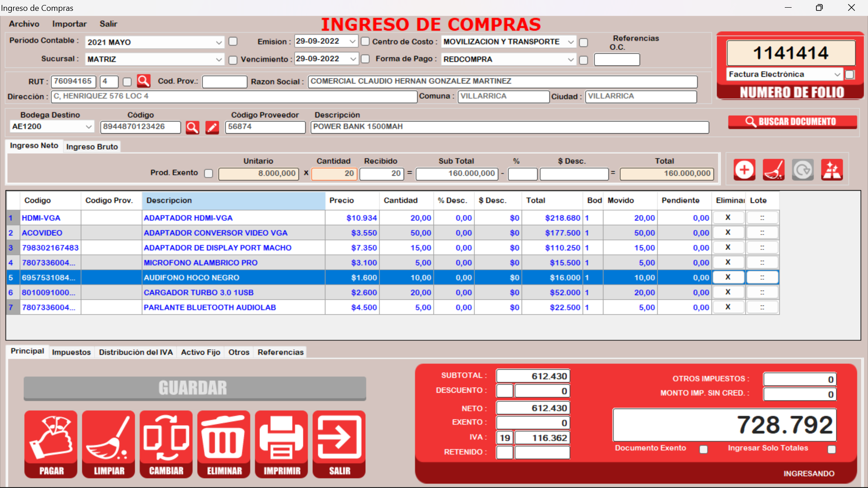This screenshot has height=488, width=868.
Task: Delete the PARLANTE BLUETOOTH AUDIOLAB row
Action: pyautogui.click(x=728, y=307)
